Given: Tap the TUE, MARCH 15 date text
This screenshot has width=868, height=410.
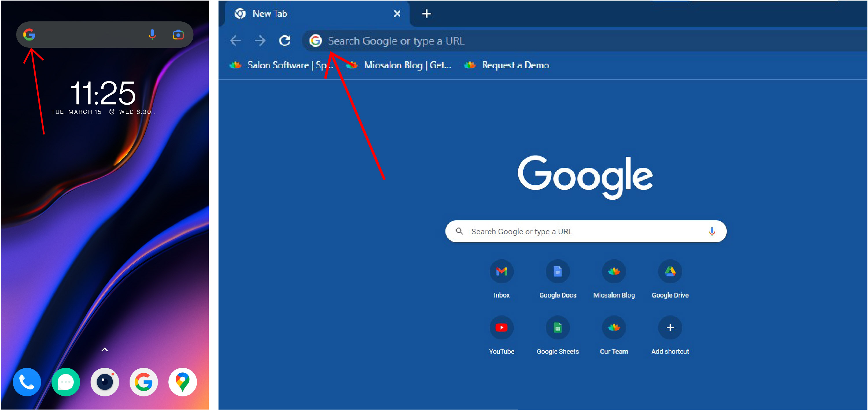Looking at the screenshot, I should coord(76,112).
